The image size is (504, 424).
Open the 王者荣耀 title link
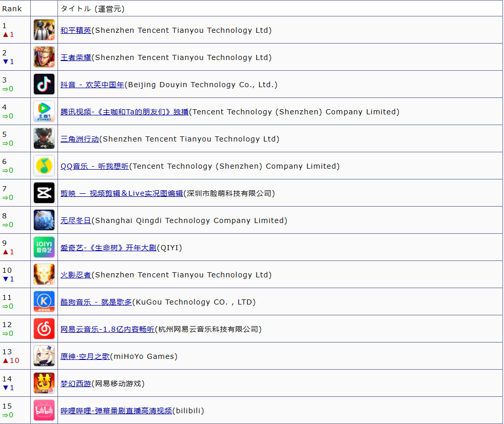click(76, 57)
